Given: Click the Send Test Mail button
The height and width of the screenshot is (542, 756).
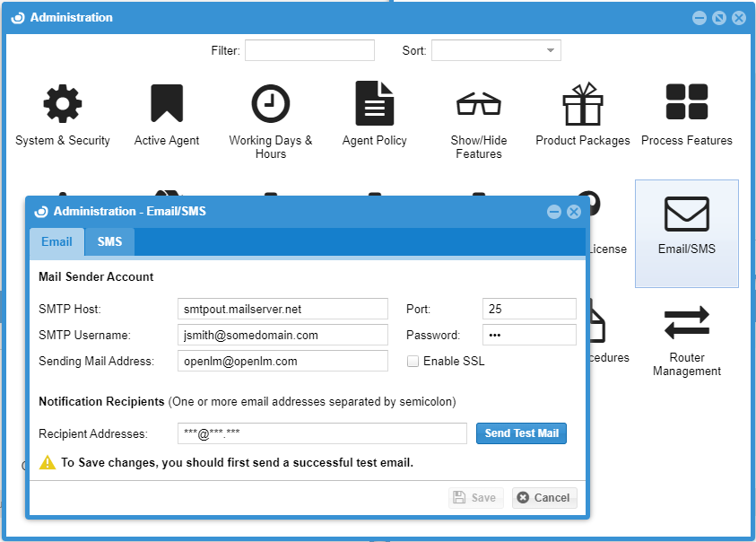Looking at the screenshot, I should (521, 433).
